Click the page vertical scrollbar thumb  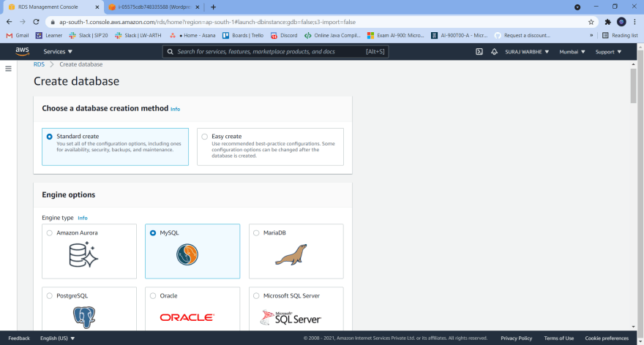click(x=633, y=86)
